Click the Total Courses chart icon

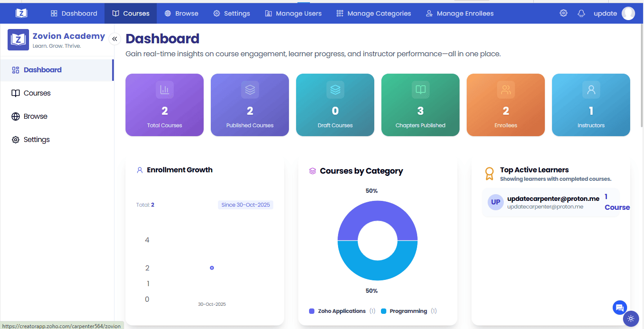(x=165, y=90)
